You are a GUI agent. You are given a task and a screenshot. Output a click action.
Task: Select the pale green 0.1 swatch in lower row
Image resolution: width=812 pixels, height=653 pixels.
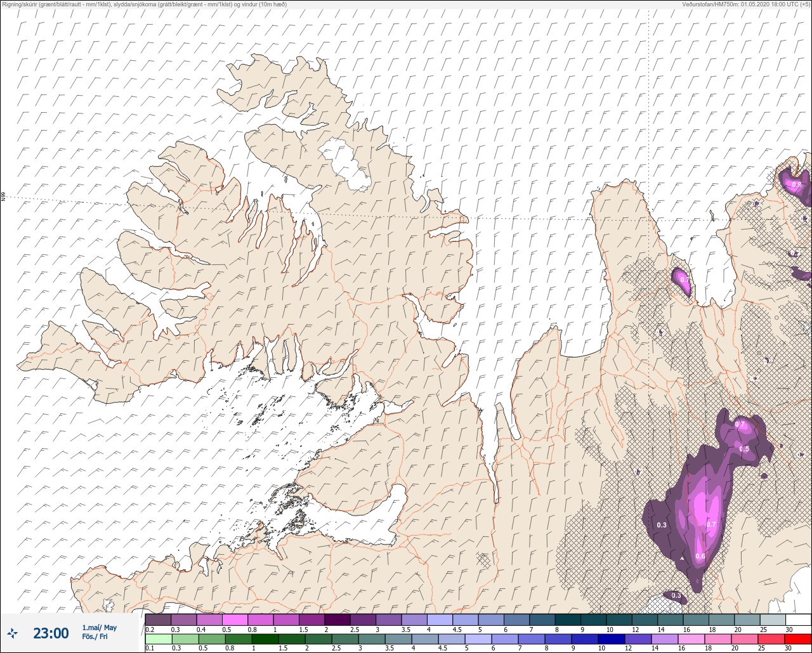tap(158, 639)
